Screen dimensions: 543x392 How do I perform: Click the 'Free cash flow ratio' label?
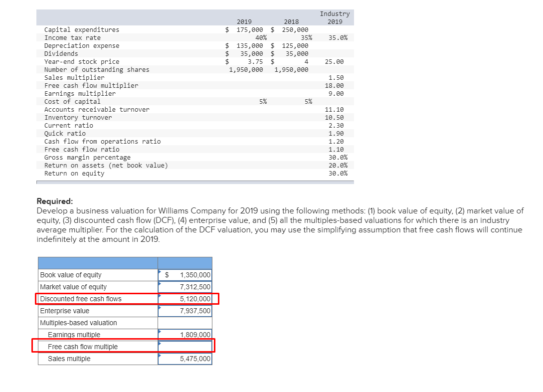coord(82,149)
